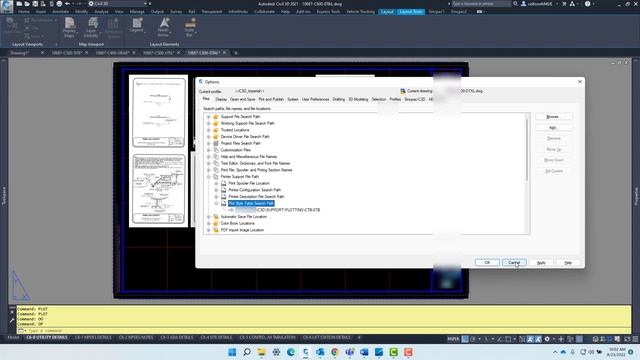640x360 pixels.
Task: Expand Device Driver File Search Path node
Action: coord(209,137)
